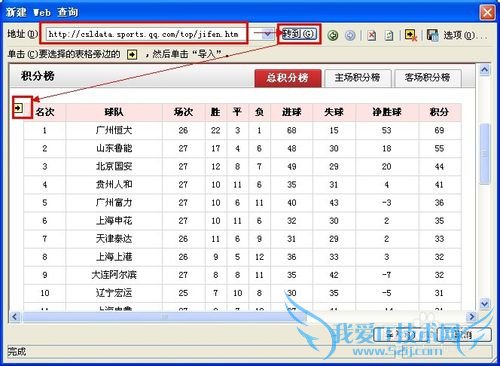Click the horizontal scrollbar thumb
The height and width of the screenshot is (366, 500).
164,317
